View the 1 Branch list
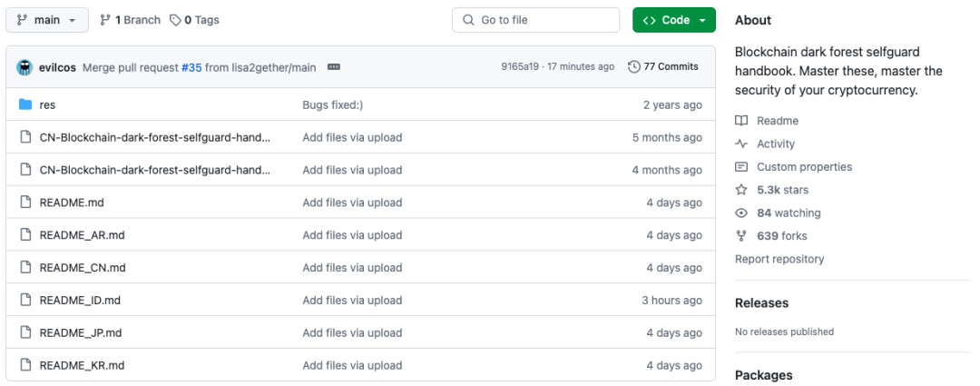The height and width of the screenshot is (386, 980). (x=130, y=20)
